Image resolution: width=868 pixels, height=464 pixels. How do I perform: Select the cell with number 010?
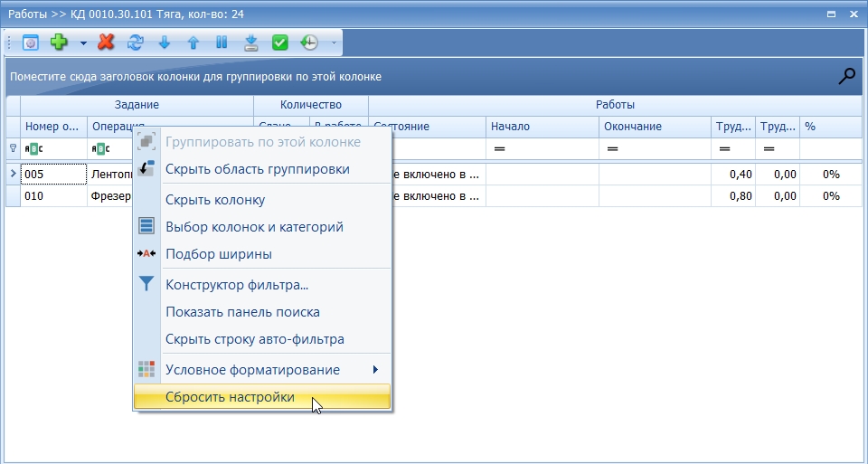[53, 196]
